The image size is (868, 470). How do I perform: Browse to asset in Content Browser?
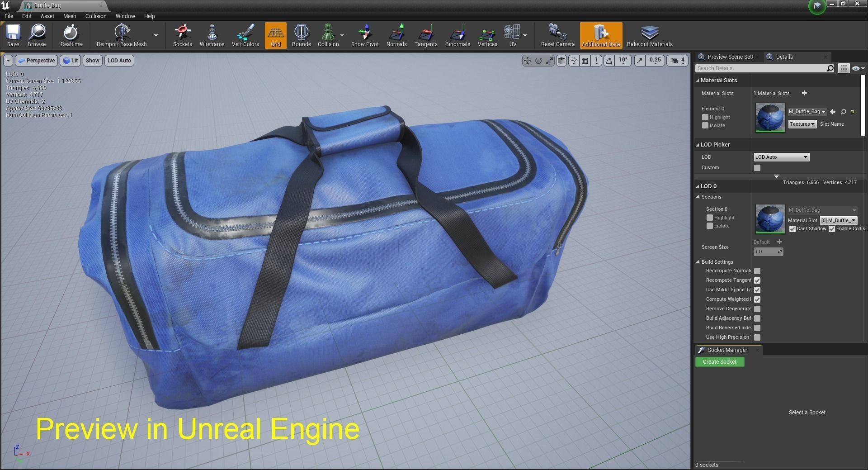[x=37, y=35]
